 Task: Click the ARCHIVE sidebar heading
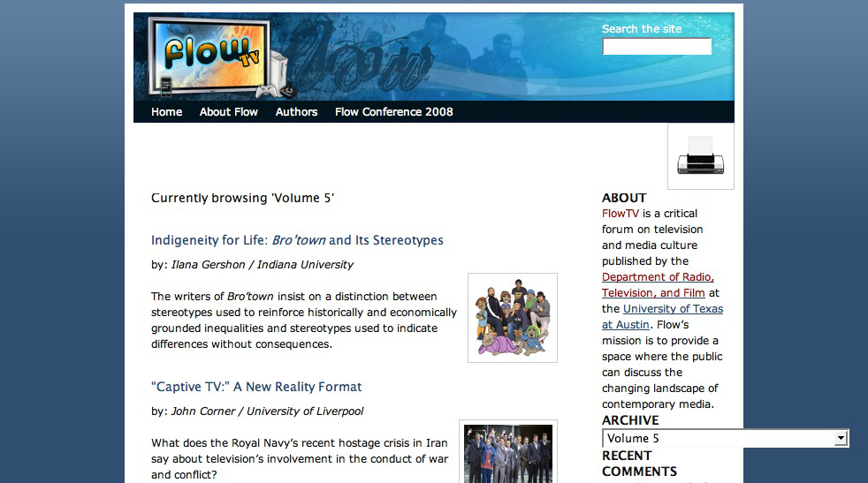[630, 420]
